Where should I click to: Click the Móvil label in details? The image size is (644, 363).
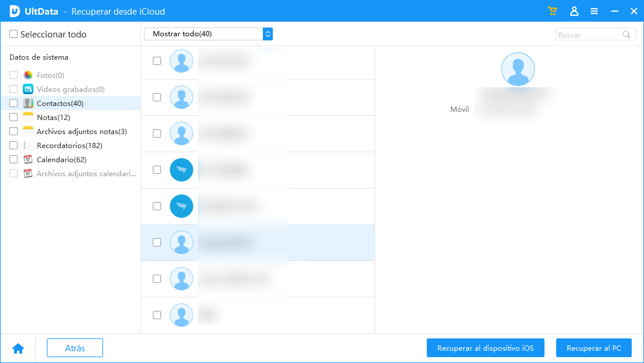459,109
